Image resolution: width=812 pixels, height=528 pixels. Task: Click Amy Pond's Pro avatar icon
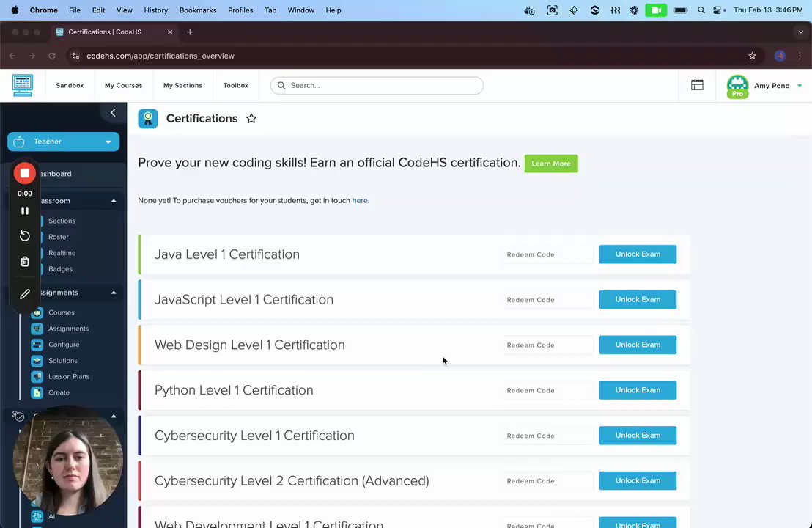pos(737,86)
